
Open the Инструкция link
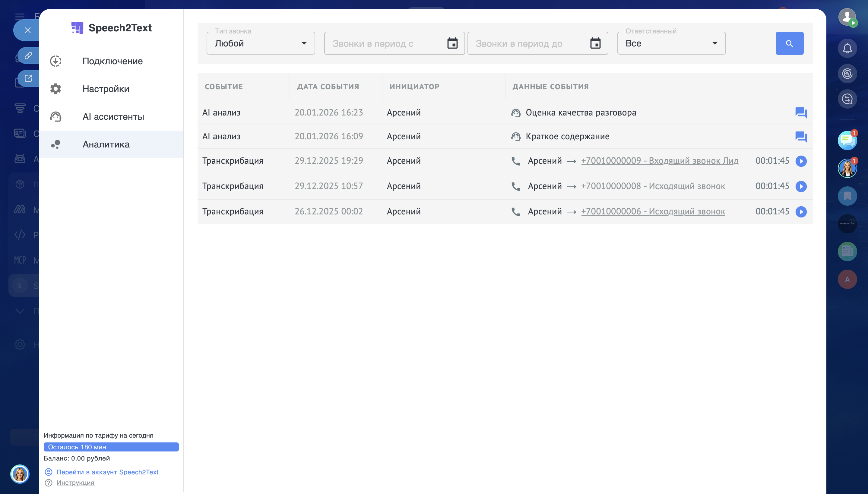[75, 483]
